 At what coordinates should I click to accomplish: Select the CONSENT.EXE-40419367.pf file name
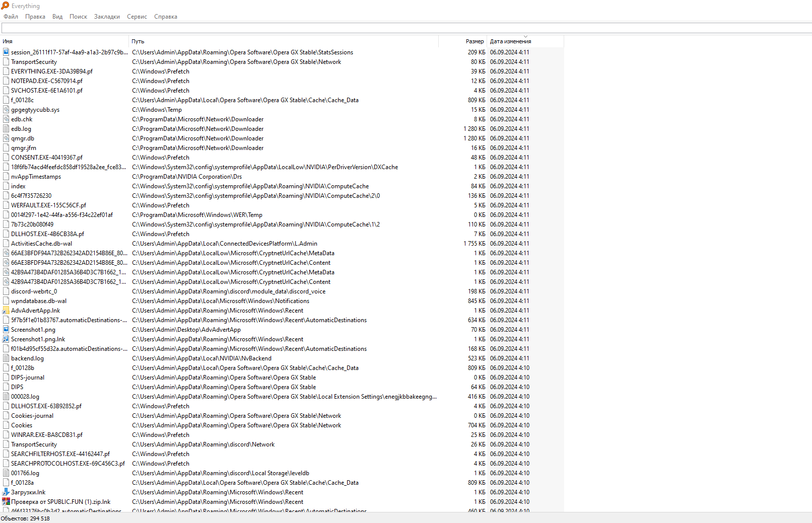click(47, 158)
